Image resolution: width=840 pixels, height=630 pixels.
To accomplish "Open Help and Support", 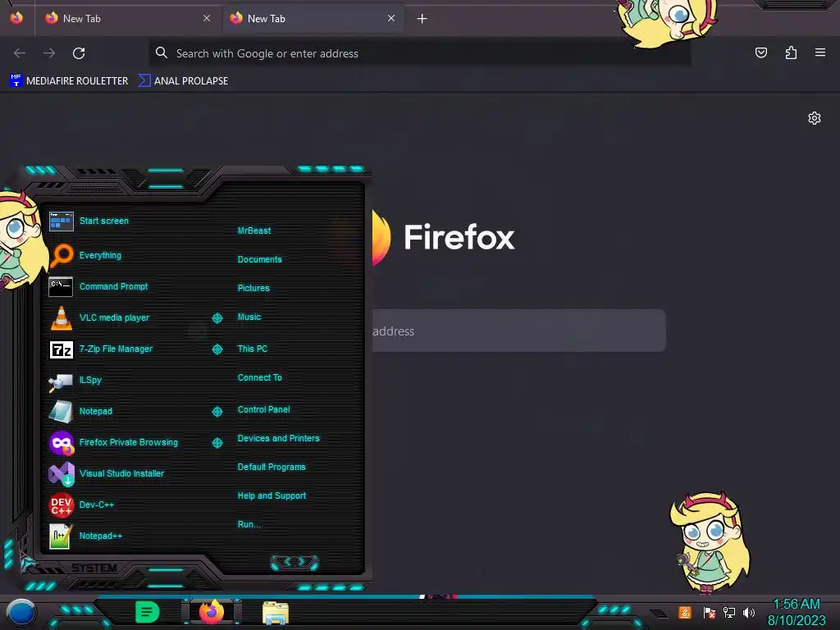I will click(x=272, y=496).
